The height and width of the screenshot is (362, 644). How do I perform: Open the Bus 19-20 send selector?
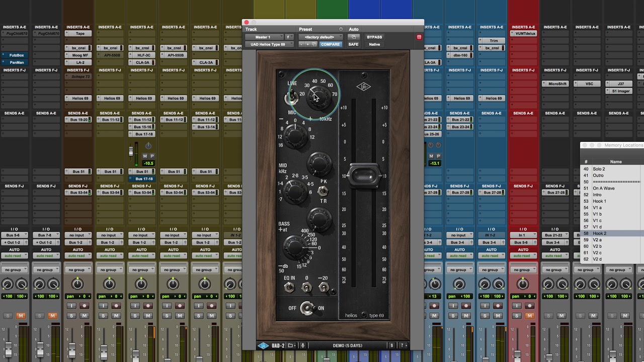[x=79, y=120]
